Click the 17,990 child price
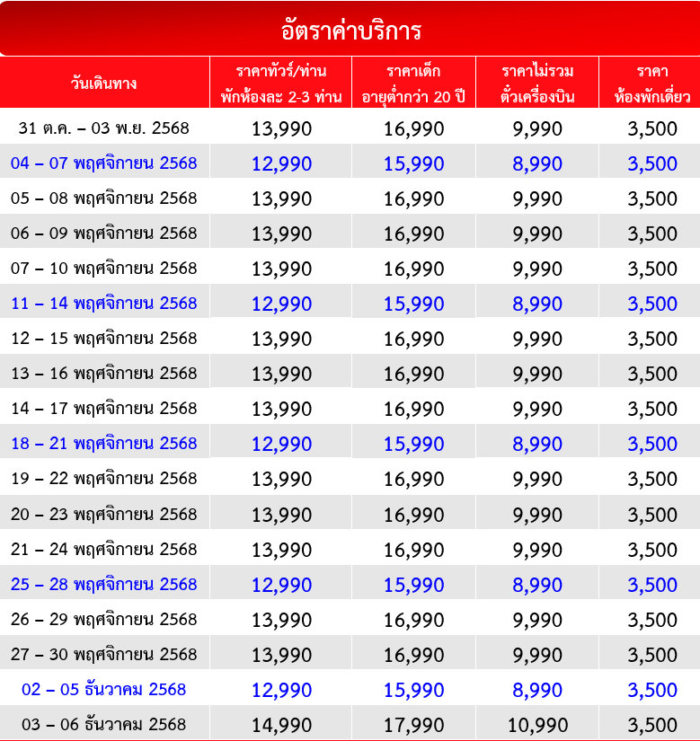This screenshot has width=700, height=741. click(413, 726)
